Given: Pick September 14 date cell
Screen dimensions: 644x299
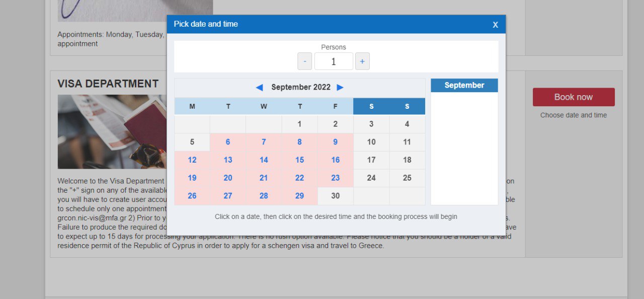Looking at the screenshot, I should click(264, 160).
